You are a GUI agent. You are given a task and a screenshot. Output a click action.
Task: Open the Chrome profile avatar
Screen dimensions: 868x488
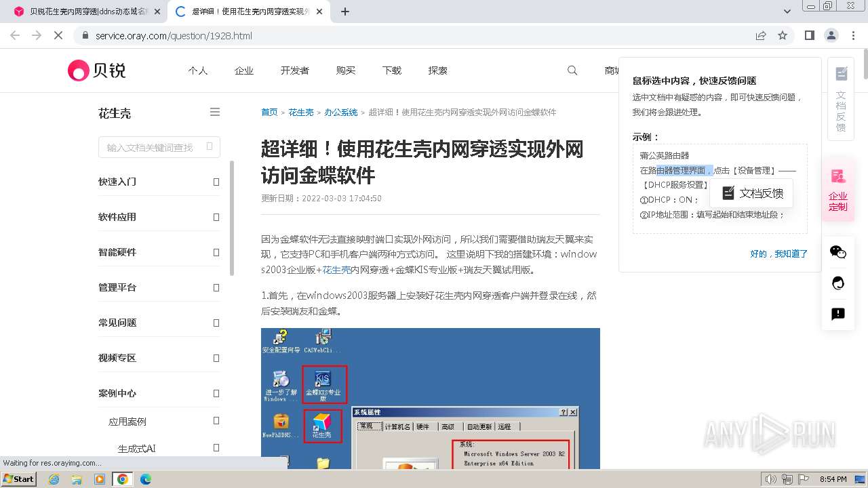coord(831,35)
